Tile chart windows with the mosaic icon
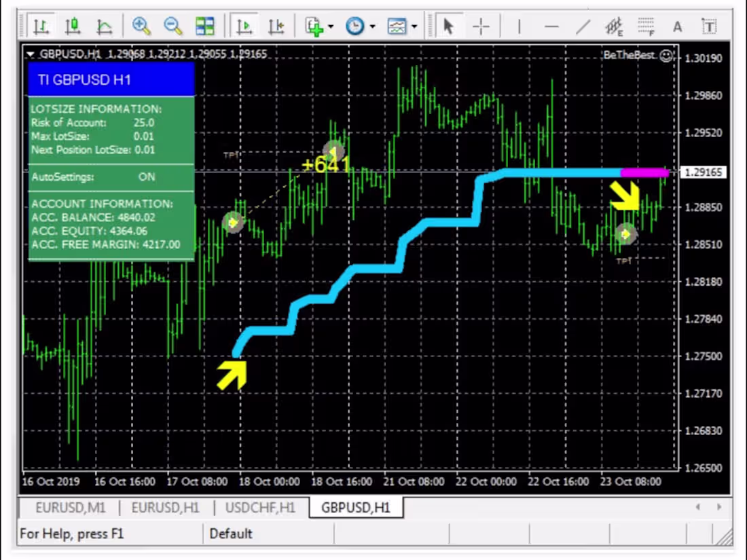The height and width of the screenshot is (560, 747). [x=206, y=26]
